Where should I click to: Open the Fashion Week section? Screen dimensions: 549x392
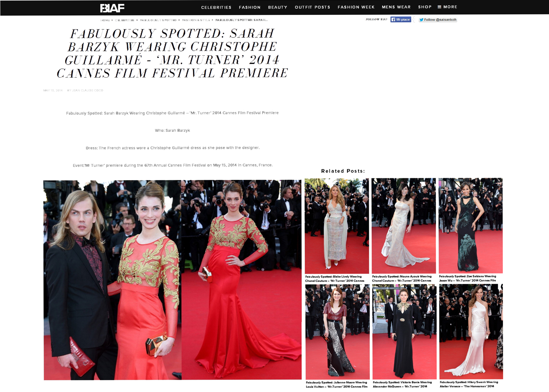[356, 7]
